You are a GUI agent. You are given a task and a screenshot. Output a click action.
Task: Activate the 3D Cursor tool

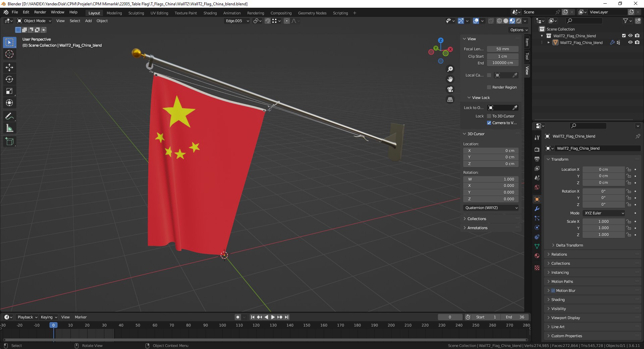coord(9,54)
